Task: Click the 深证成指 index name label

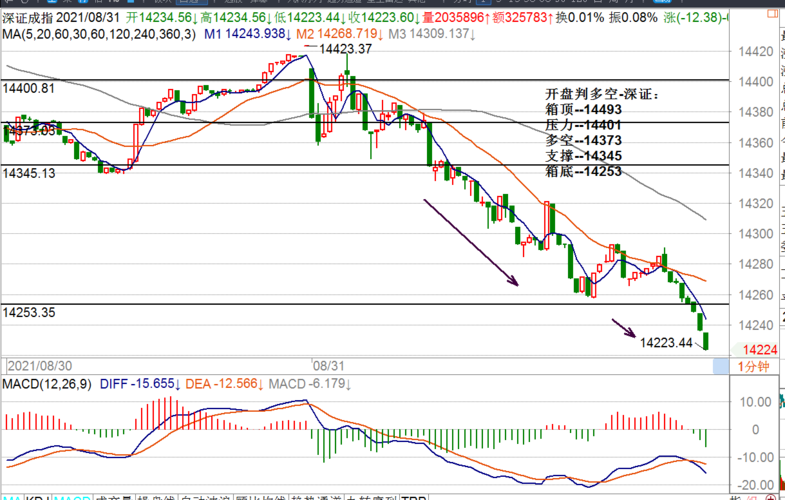Action: 28,18
